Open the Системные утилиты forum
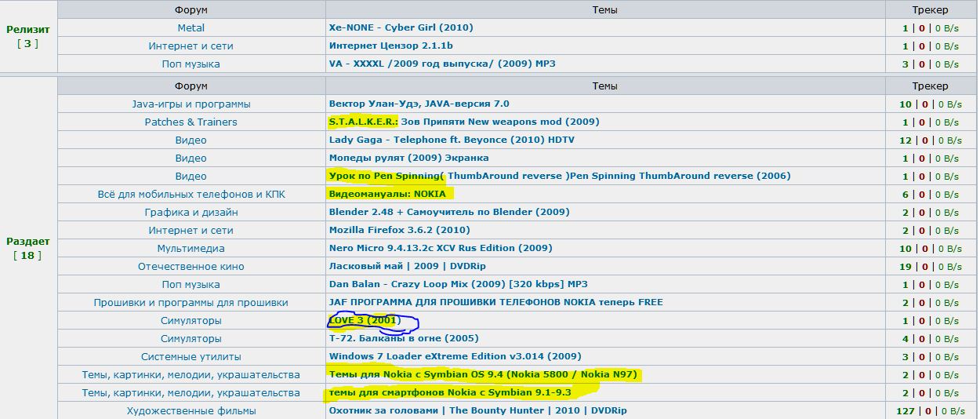The width and height of the screenshot is (980, 419). click(191, 356)
